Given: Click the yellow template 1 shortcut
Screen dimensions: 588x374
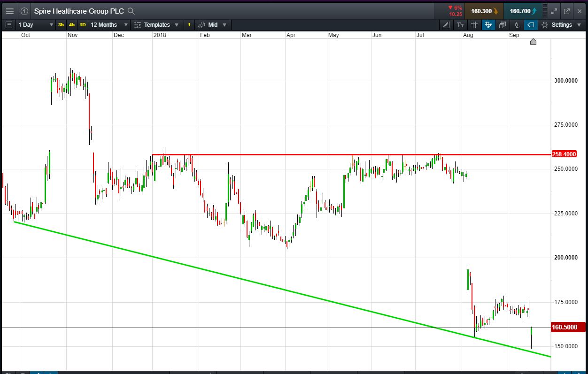Looking at the screenshot, I should coord(189,25).
